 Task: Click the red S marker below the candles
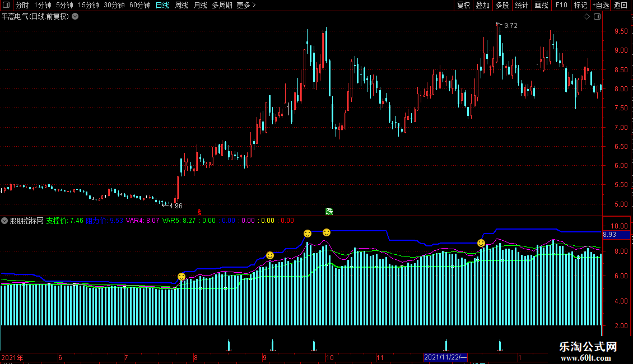point(199,212)
